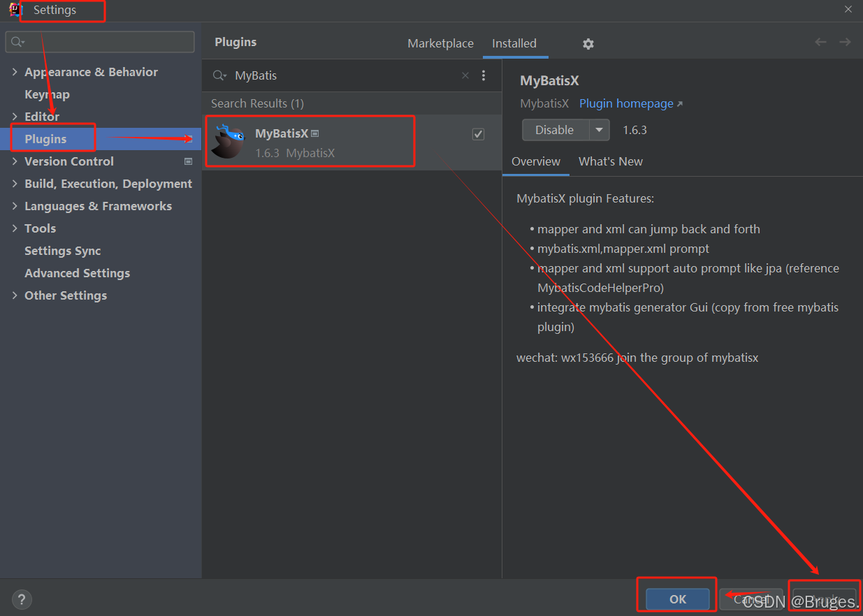
Task: Focus the settings search field
Action: pyautogui.click(x=100, y=42)
